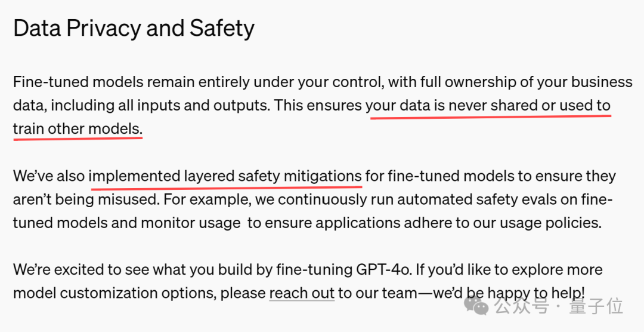
Task: Click the phrase "monitor usage"
Action: [190, 223]
